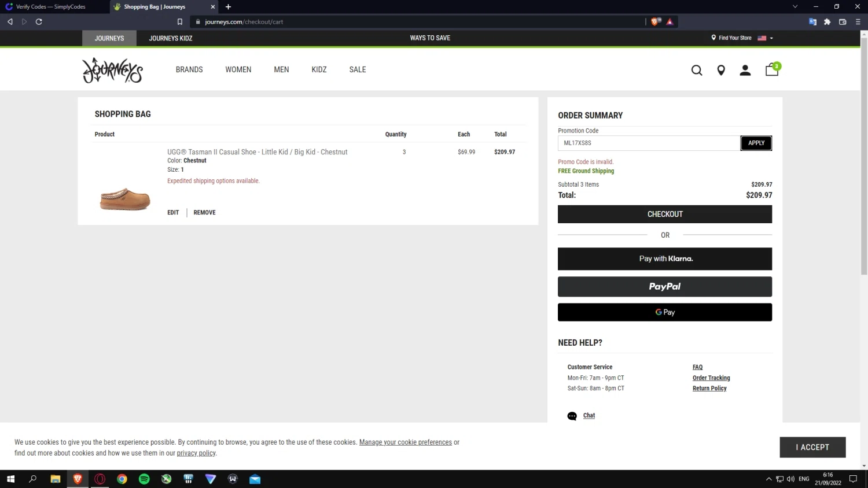Open Windows Start menu
Viewport: 868px width, 488px height.
(10, 479)
